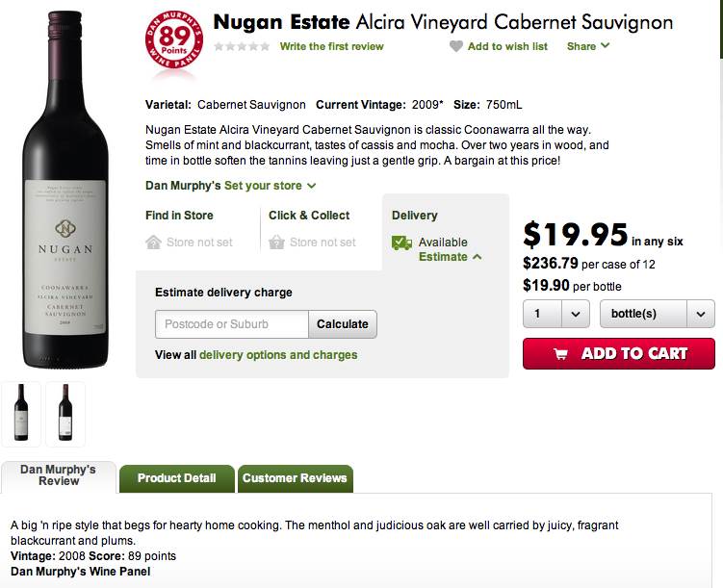Open the Share dropdown
The image size is (723, 588).
pos(586,46)
